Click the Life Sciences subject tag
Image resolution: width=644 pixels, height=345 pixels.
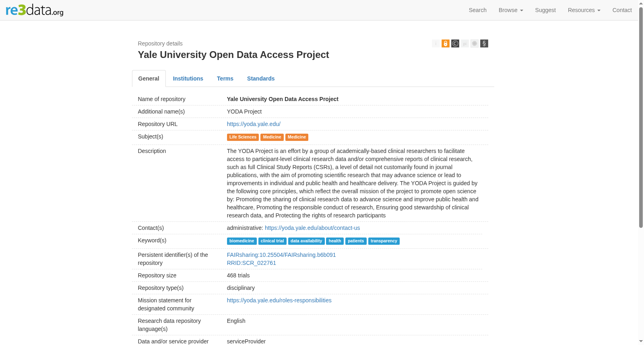pos(243,137)
